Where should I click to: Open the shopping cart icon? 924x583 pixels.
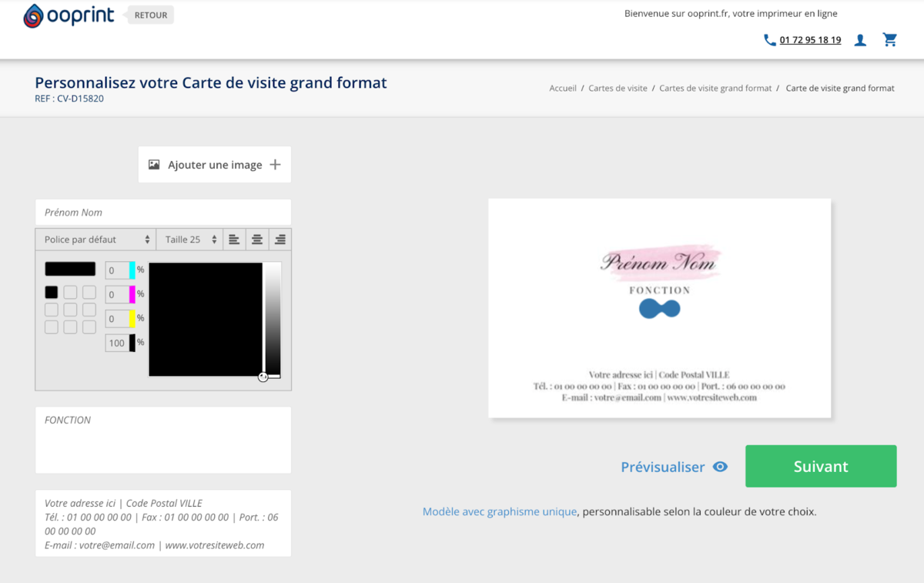[890, 39]
